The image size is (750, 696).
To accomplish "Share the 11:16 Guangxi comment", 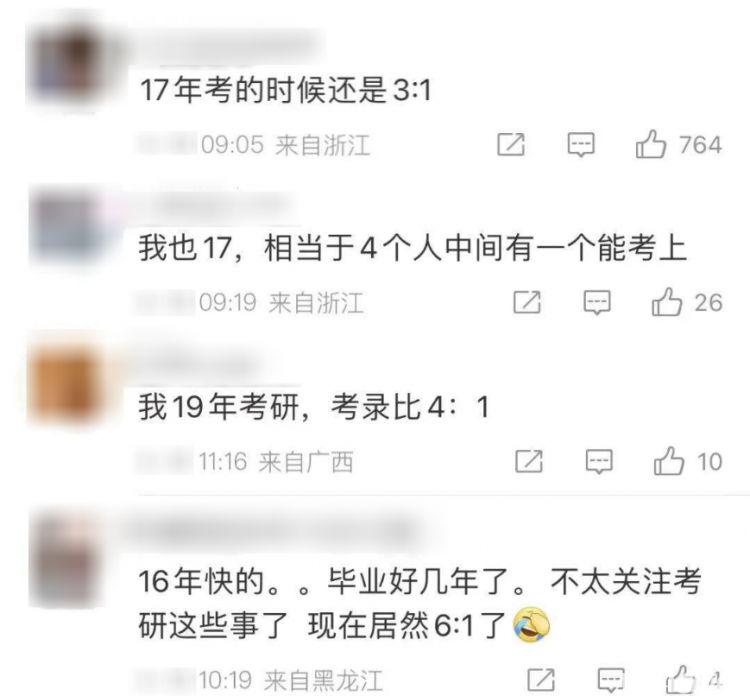I will coord(529,461).
